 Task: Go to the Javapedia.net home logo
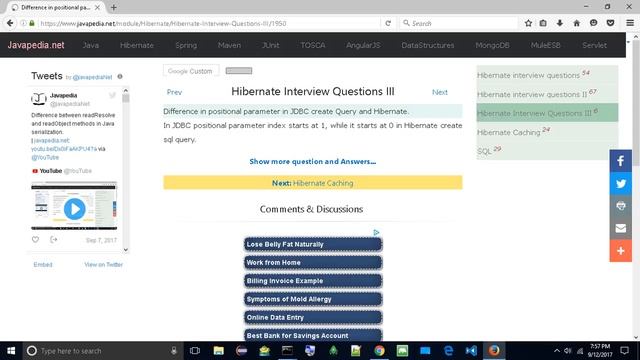click(36, 45)
